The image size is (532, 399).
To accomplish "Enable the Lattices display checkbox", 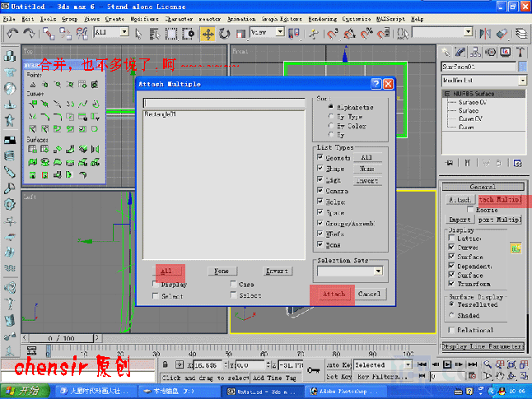I will coord(451,238).
